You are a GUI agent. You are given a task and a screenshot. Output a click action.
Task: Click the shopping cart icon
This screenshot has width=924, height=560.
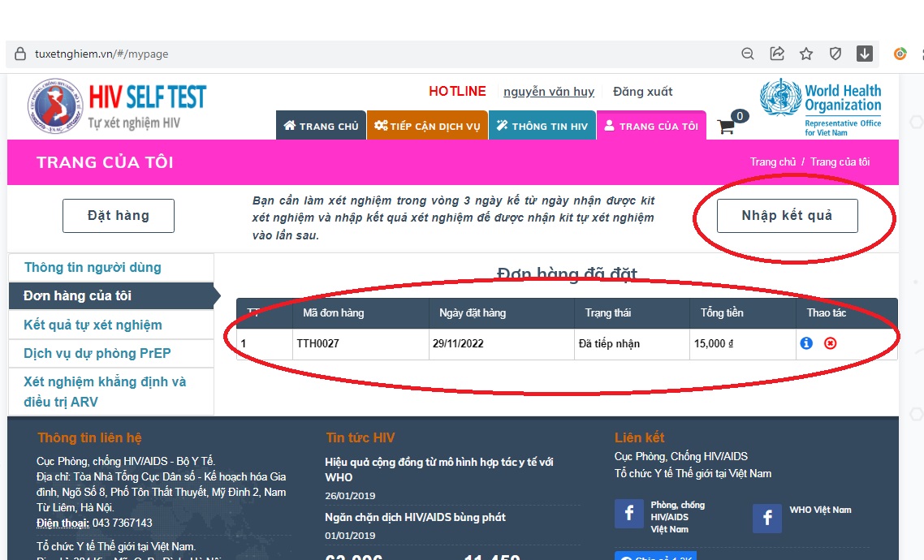(727, 127)
